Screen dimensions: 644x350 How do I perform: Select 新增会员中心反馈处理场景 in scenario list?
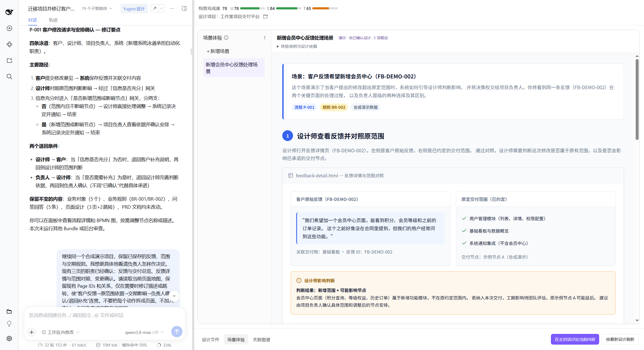[234, 68]
